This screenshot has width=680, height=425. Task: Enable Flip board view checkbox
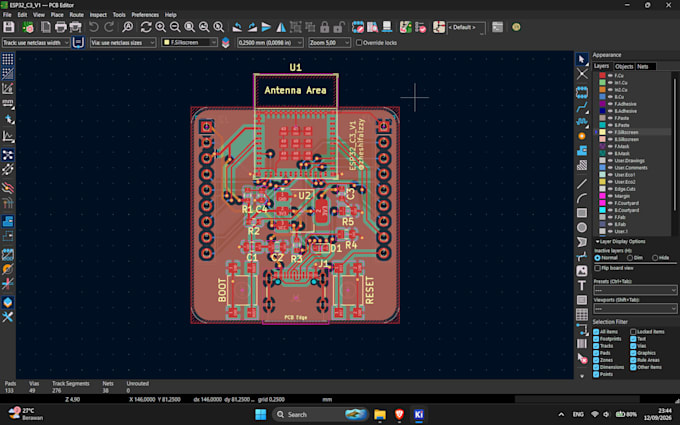point(597,268)
